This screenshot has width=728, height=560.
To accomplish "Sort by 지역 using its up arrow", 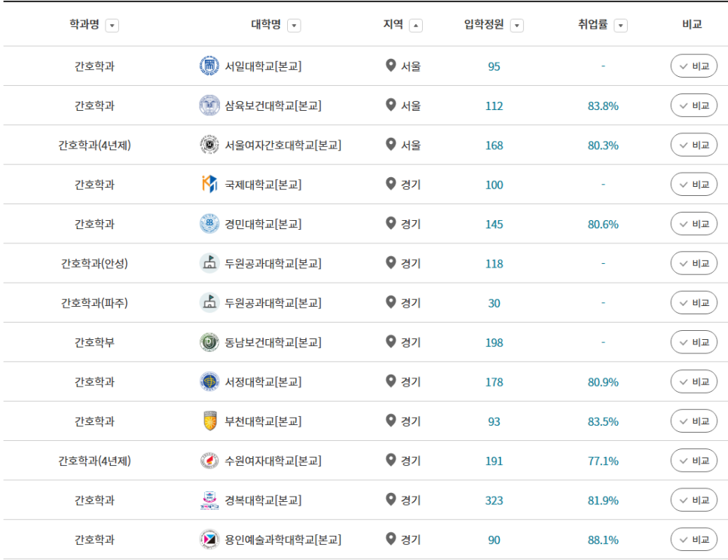I will click(x=415, y=26).
